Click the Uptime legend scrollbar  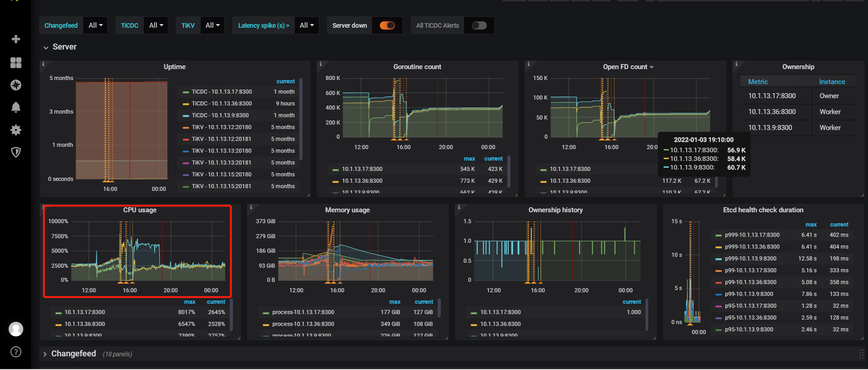[x=301, y=119]
